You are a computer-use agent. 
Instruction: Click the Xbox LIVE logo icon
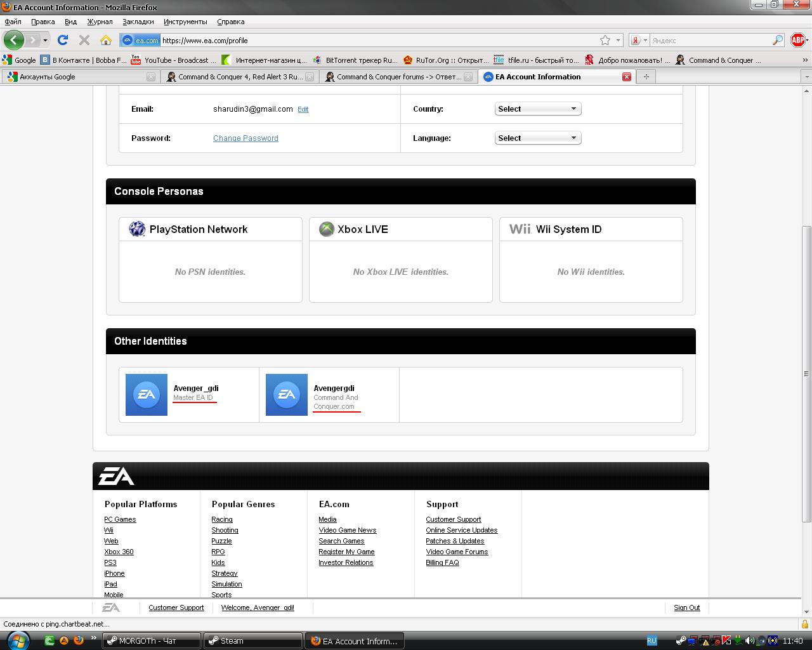coord(327,229)
